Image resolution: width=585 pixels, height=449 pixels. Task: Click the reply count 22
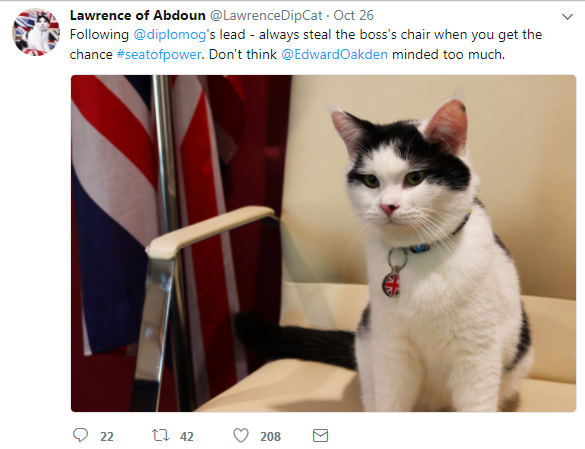107,436
